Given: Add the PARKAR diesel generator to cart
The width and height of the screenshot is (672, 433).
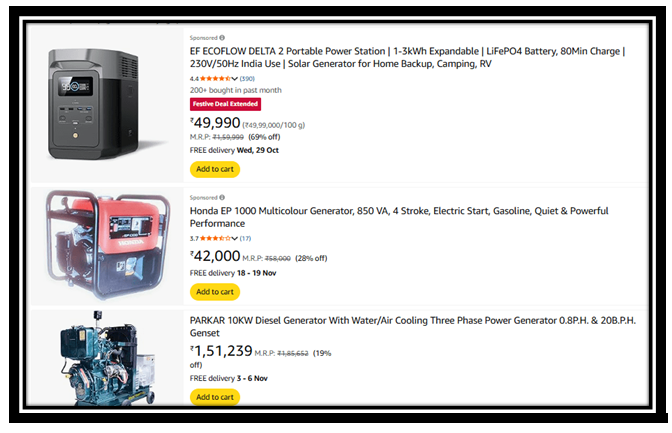Looking at the screenshot, I should [x=214, y=397].
